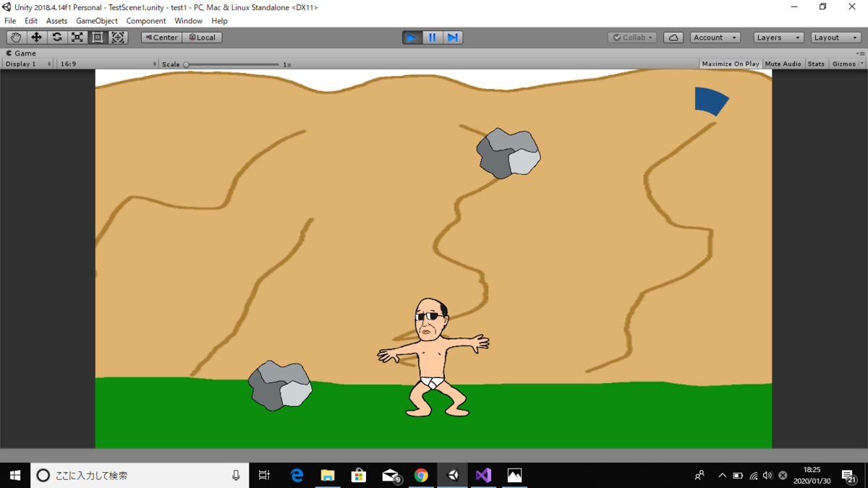This screenshot has height=488, width=868.
Task: Select the combined Transform tool
Action: (x=118, y=38)
